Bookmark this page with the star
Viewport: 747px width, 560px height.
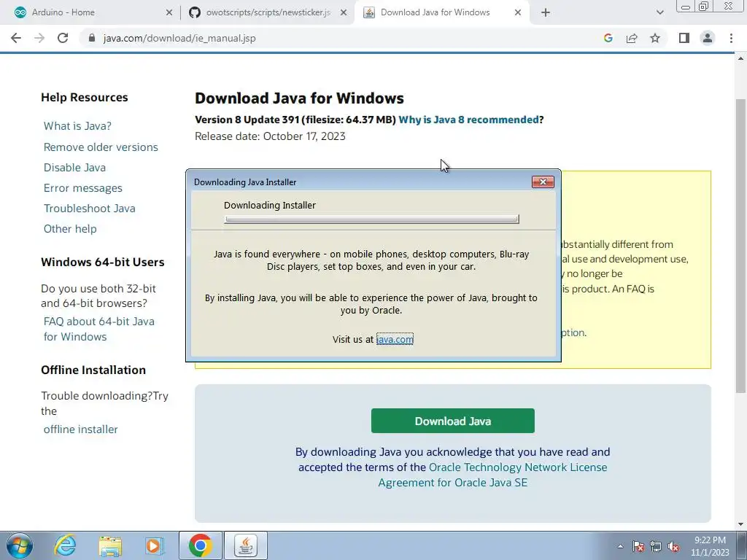[x=655, y=38]
